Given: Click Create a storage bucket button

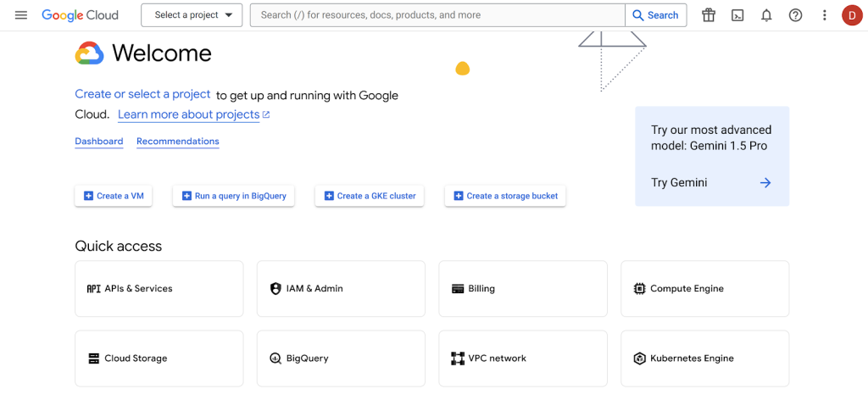Looking at the screenshot, I should point(505,196).
